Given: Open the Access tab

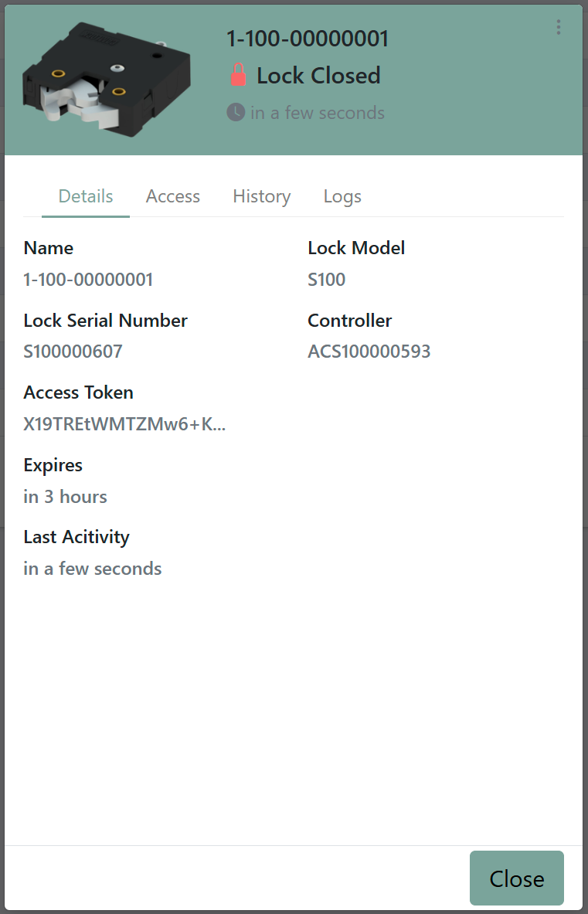Looking at the screenshot, I should (172, 196).
